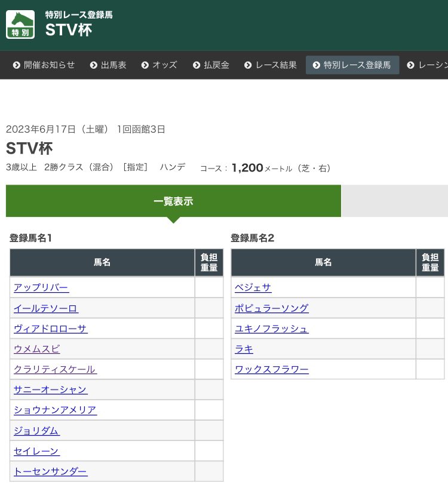Click the 負担重量 header in 登録馬名2 table

(430, 262)
